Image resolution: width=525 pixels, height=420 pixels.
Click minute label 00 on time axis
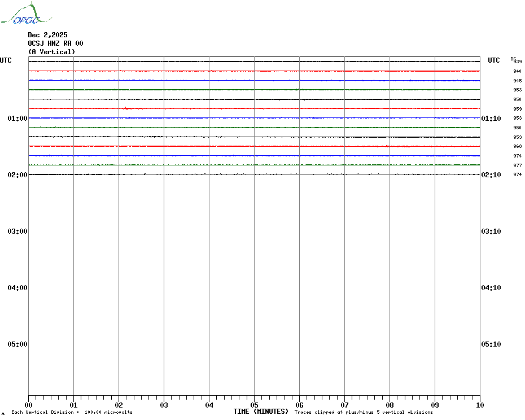tap(28, 405)
